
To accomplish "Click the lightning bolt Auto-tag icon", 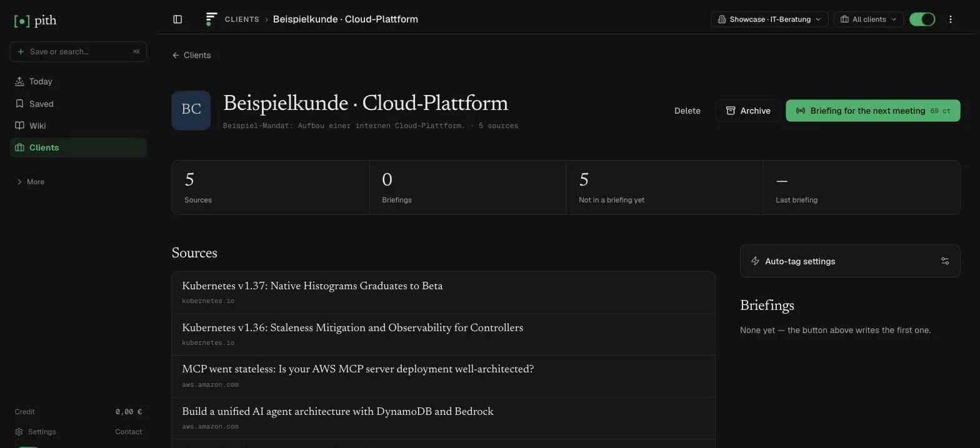I will (755, 261).
